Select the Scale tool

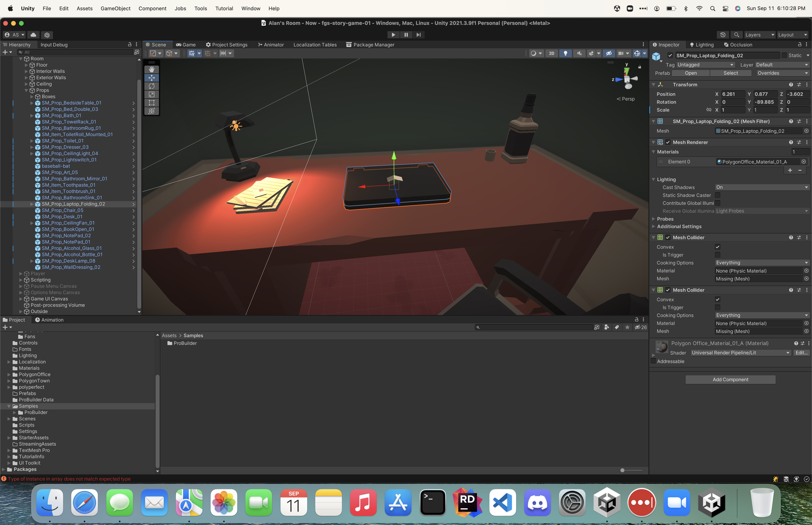pos(152,94)
